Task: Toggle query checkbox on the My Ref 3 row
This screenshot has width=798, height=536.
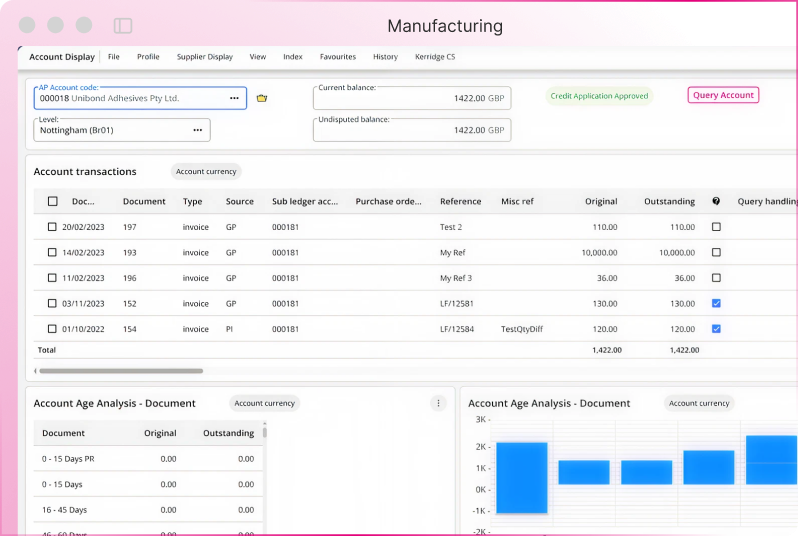Action: click(x=716, y=277)
